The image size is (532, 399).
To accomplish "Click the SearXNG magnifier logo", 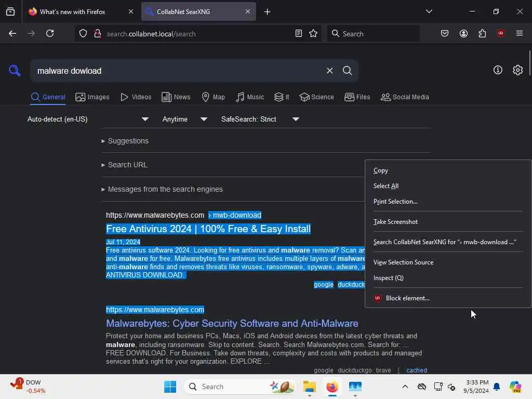I will click(x=15, y=71).
